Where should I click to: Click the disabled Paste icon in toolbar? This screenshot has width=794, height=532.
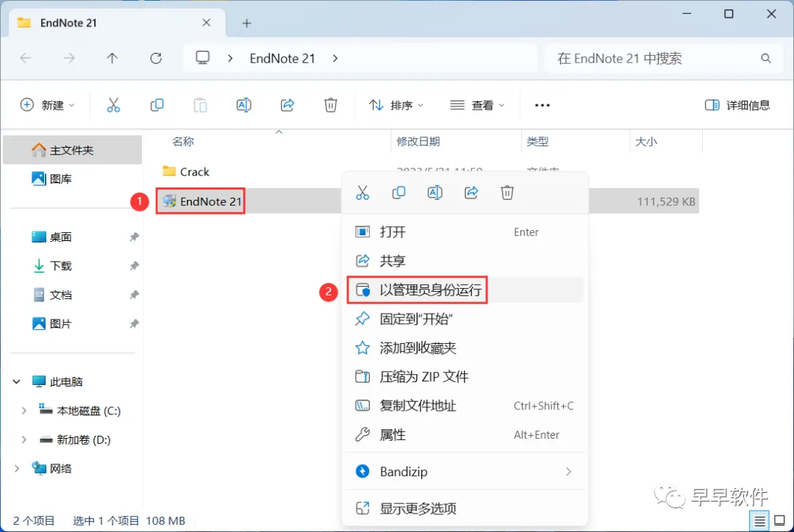click(x=201, y=105)
